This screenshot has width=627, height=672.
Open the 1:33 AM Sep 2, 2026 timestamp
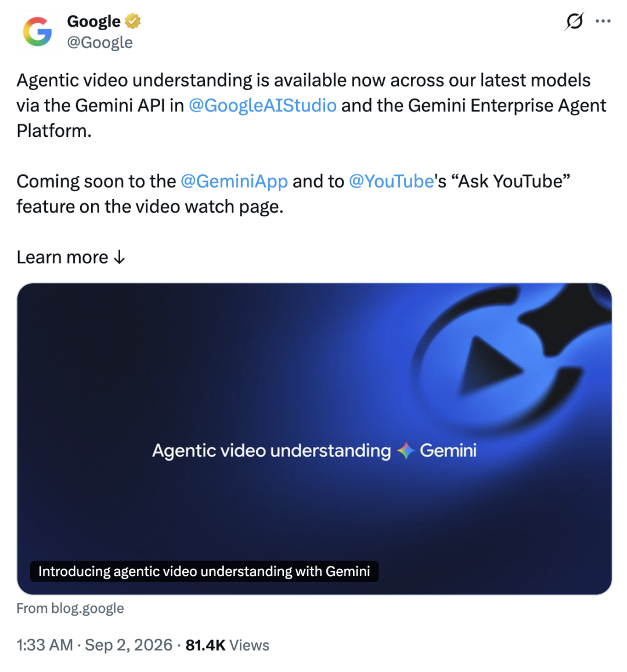click(95, 645)
